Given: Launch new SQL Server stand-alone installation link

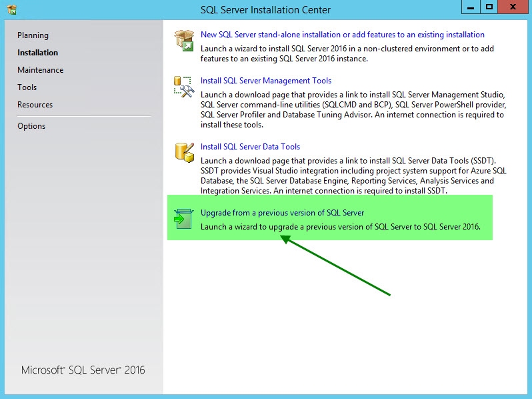Looking at the screenshot, I should [x=343, y=35].
